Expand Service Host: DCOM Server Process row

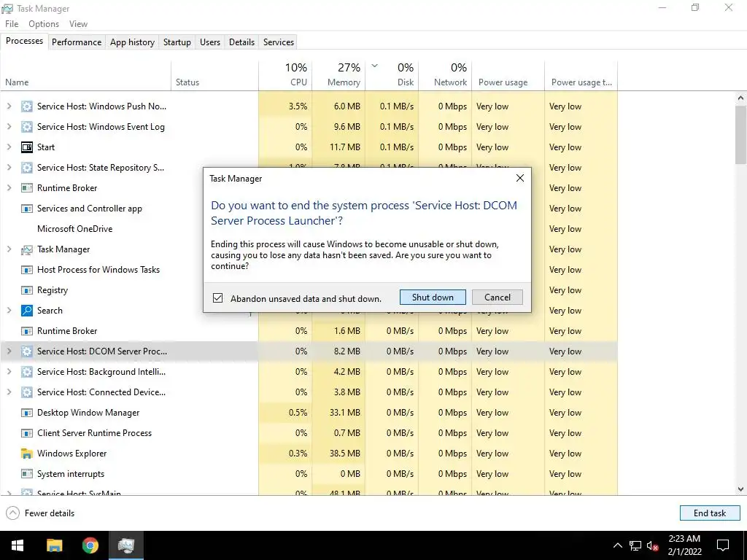point(9,351)
